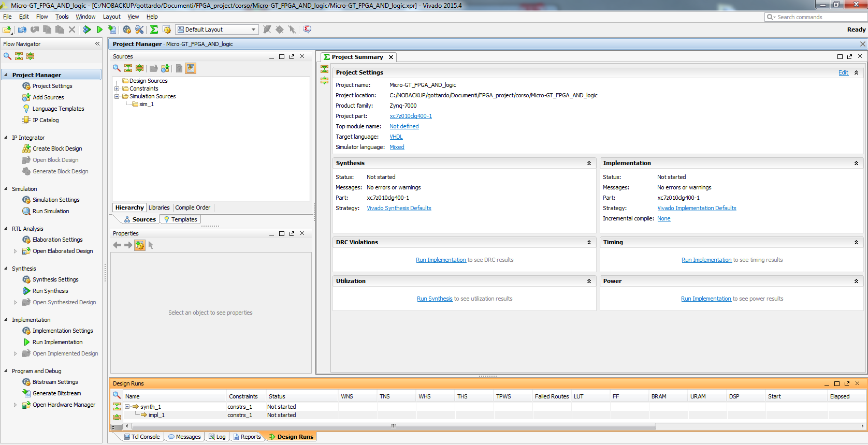Open the Flow menu
The height and width of the screenshot is (445, 868).
pos(42,17)
